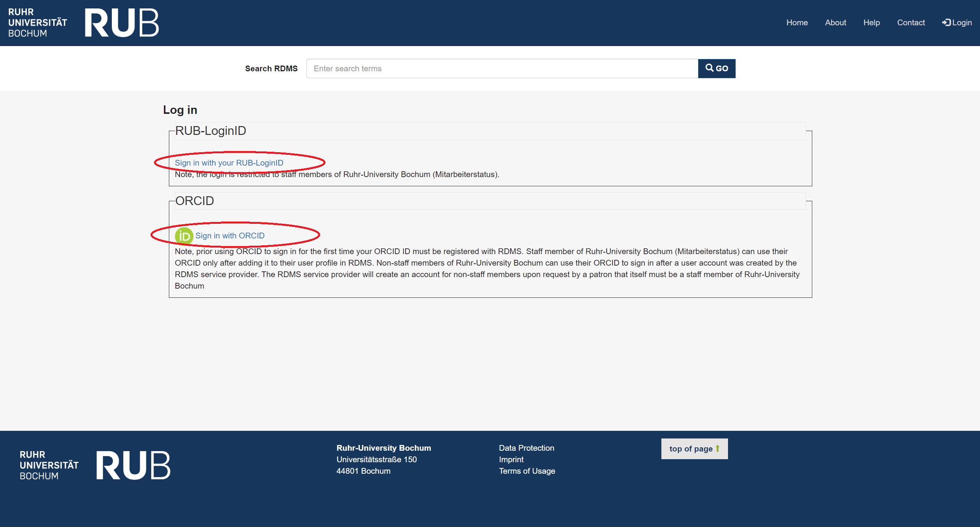Click Login in the top navigation
Viewport: 980px width, 527px height.
coord(957,23)
